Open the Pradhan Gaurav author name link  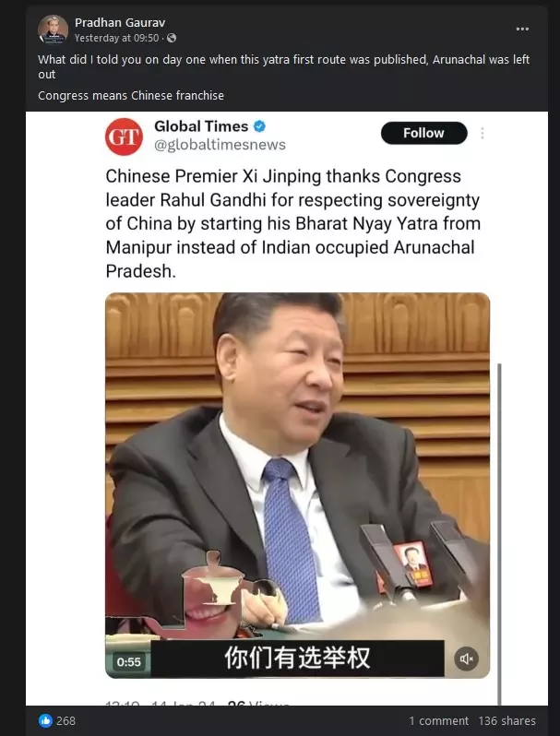click(x=120, y=22)
